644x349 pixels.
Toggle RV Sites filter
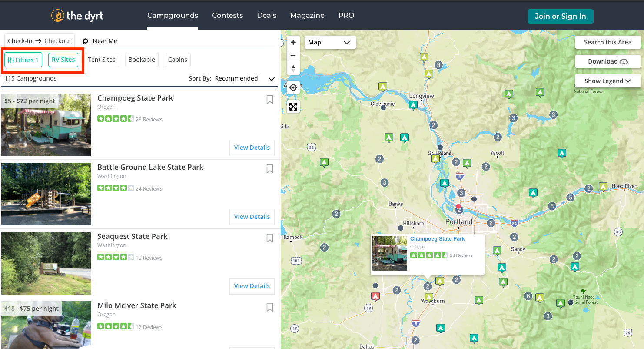point(63,60)
